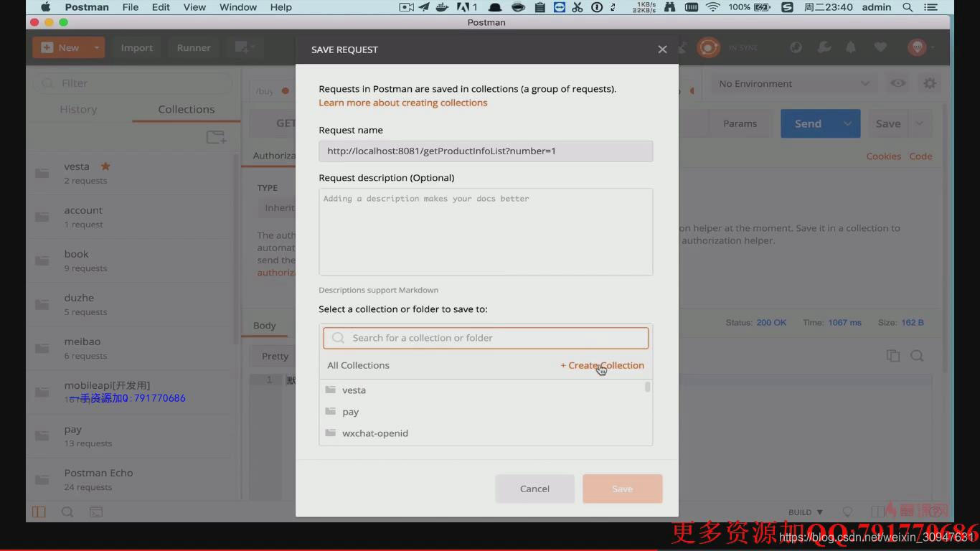The height and width of the screenshot is (551, 980).
Task: Open the File menu in the menu bar
Action: [x=131, y=7]
